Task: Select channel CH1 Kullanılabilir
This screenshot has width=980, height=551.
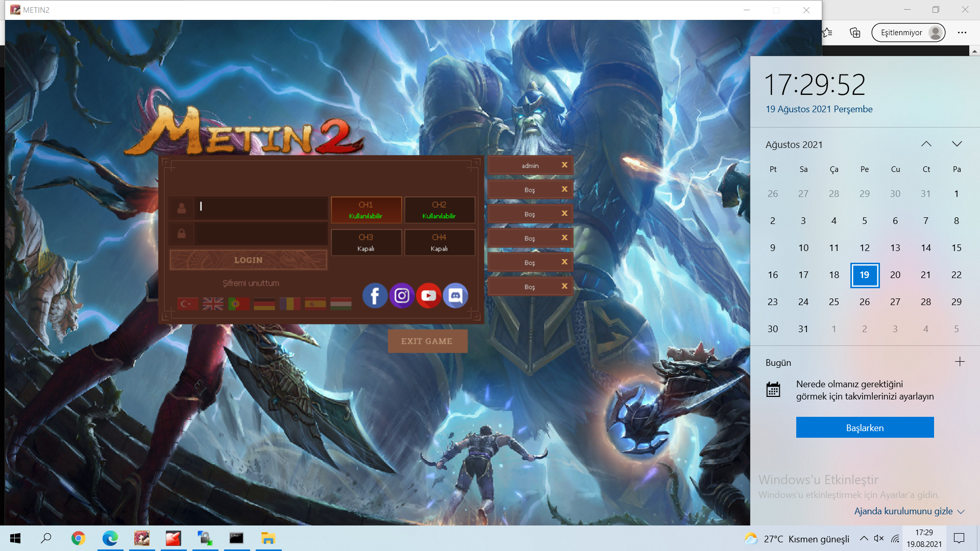Action: pyautogui.click(x=366, y=210)
